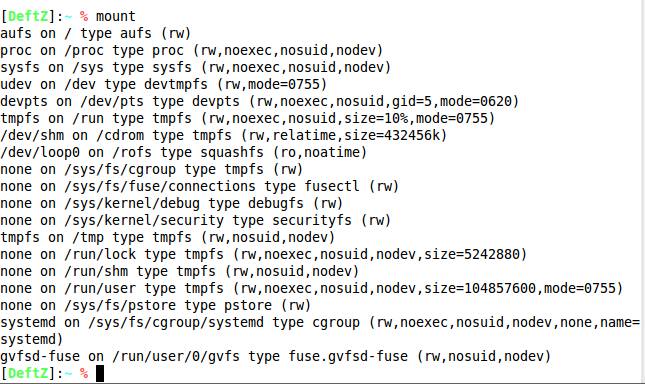
Task: Click the /sys/kernel/debug path
Action: coord(132,204)
